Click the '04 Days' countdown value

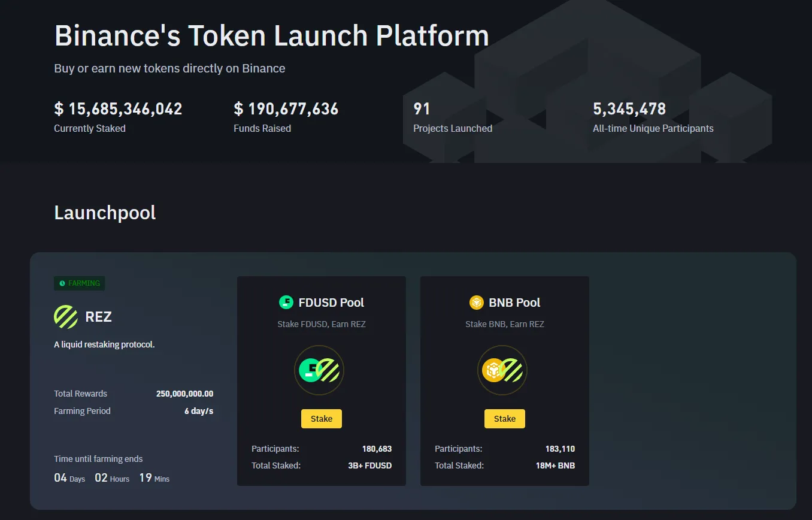point(69,478)
